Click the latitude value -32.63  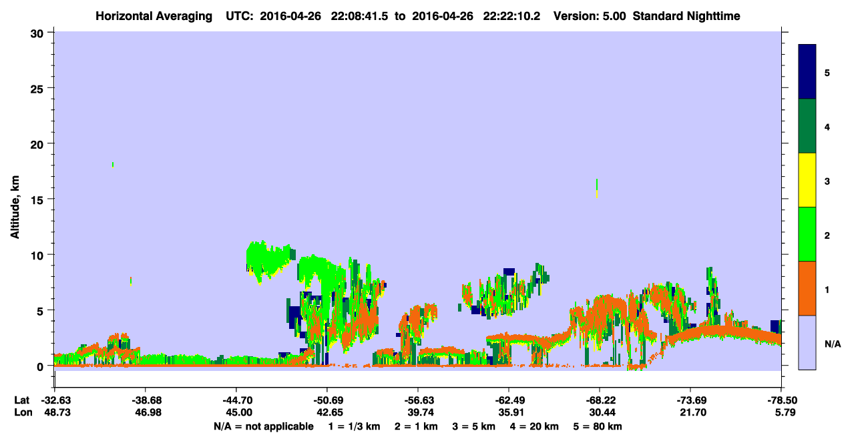click(x=55, y=400)
